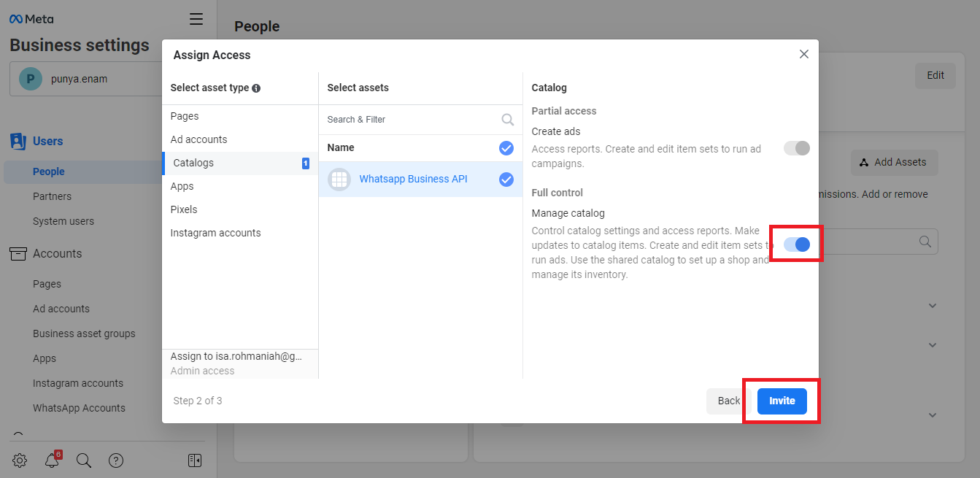This screenshot has width=980, height=478.
Task: Turn off the Manage catalog switch
Action: 797,244
